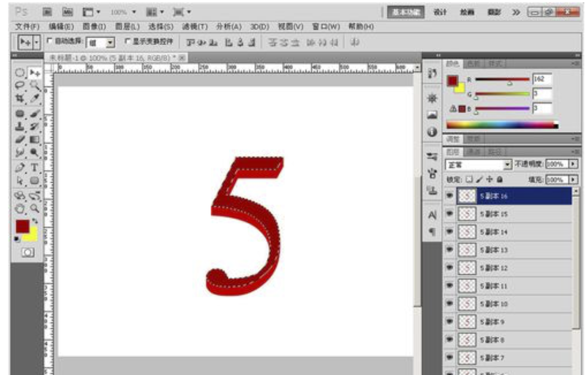Image resolution: width=588 pixels, height=375 pixels.
Task: Select the Brush tool
Action: (x=35, y=113)
